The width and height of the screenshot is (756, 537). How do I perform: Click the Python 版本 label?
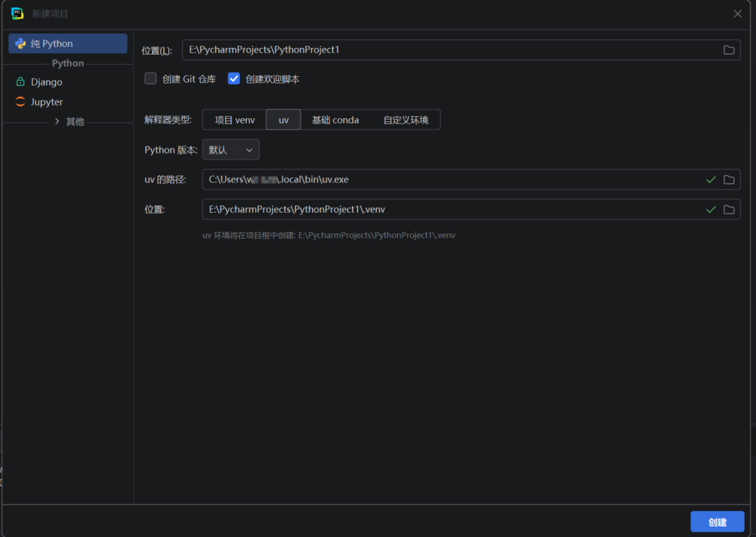(171, 150)
